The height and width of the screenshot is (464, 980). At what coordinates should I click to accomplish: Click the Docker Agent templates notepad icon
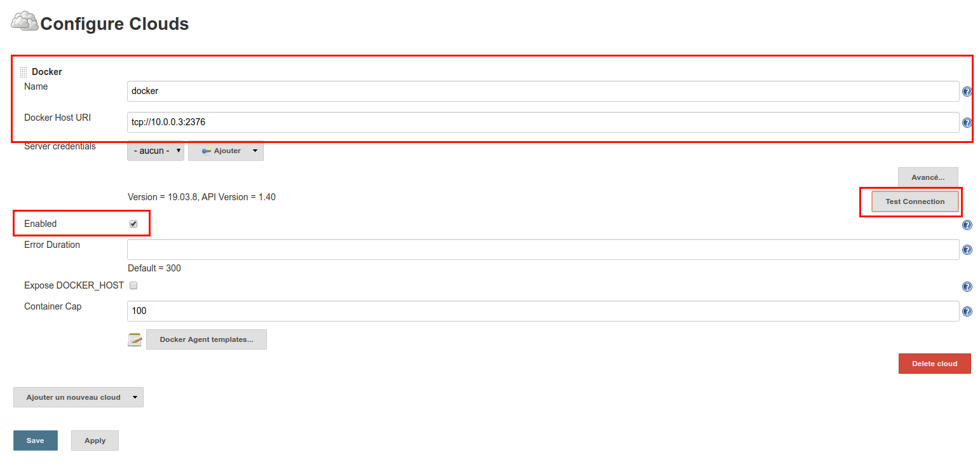pos(135,339)
